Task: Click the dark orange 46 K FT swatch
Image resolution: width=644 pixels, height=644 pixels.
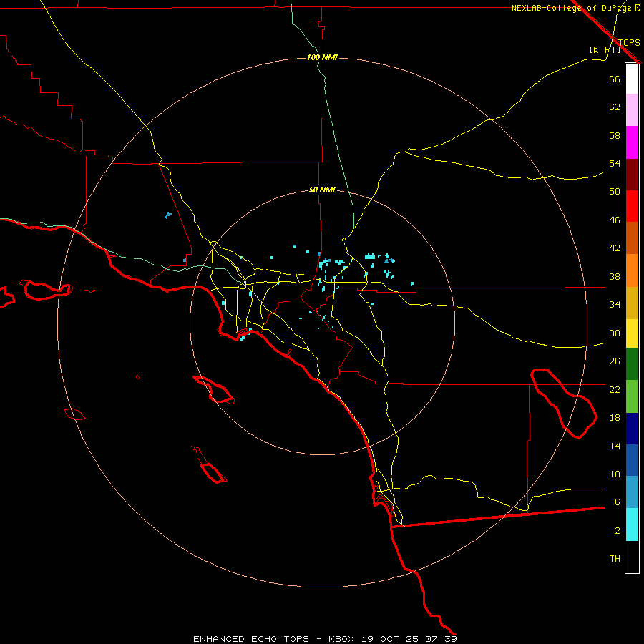Action: [632, 238]
